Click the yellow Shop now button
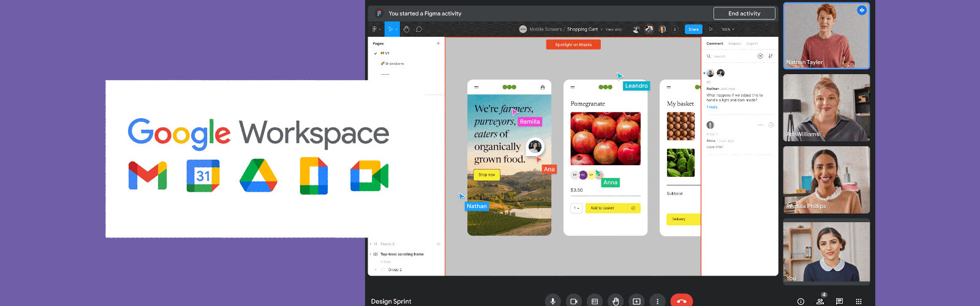Screen dimensions: 980x306 [487, 175]
